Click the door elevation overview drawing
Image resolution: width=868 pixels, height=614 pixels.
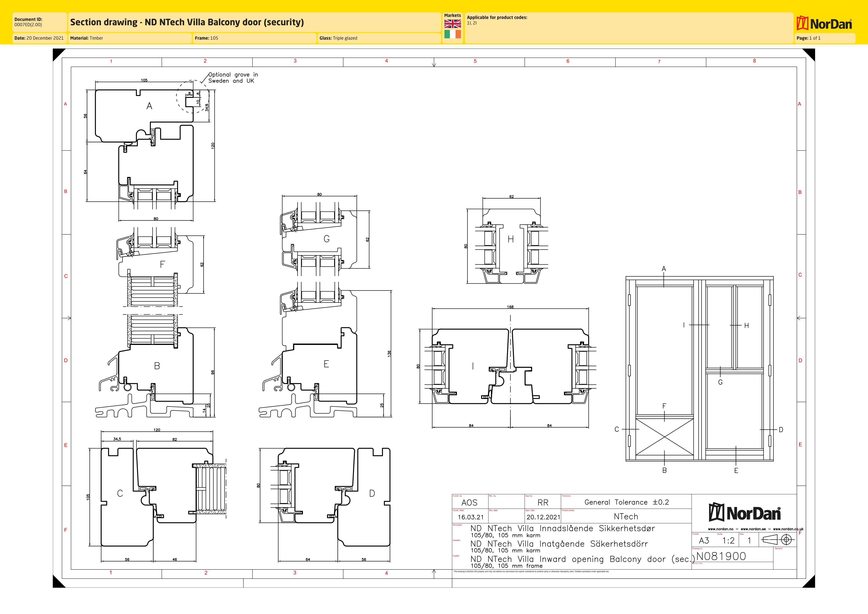700,369
